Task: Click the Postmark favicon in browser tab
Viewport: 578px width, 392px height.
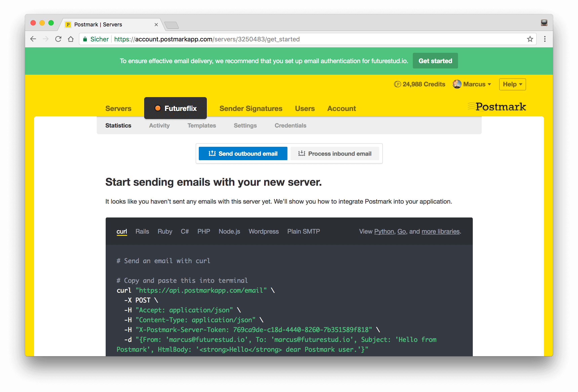Action: pyautogui.click(x=68, y=24)
